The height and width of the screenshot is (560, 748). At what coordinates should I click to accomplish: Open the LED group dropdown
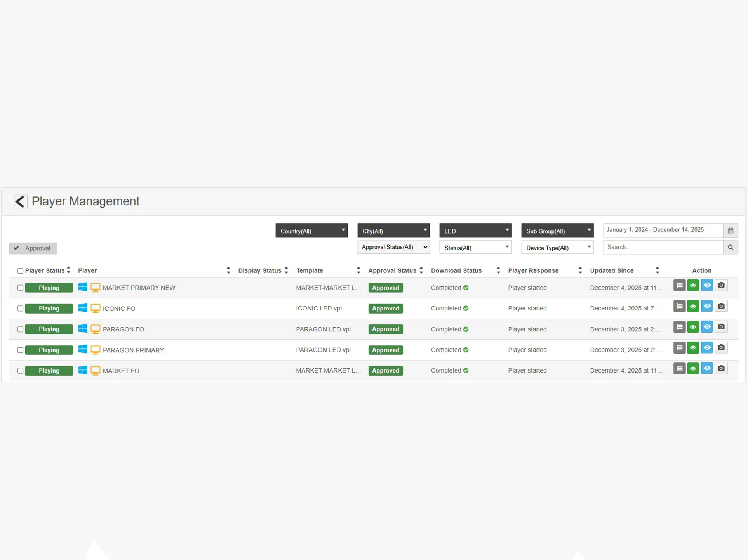point(475,231)
